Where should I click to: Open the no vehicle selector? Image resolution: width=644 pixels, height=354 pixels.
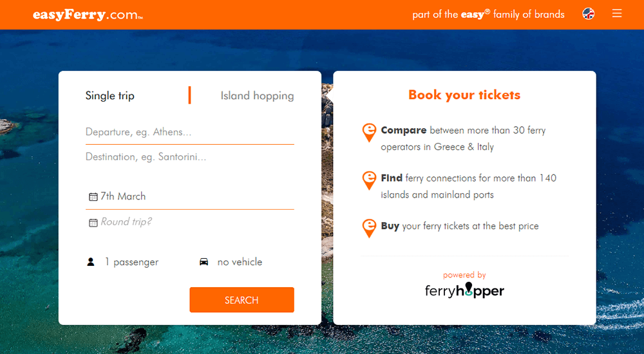[231, 262]
